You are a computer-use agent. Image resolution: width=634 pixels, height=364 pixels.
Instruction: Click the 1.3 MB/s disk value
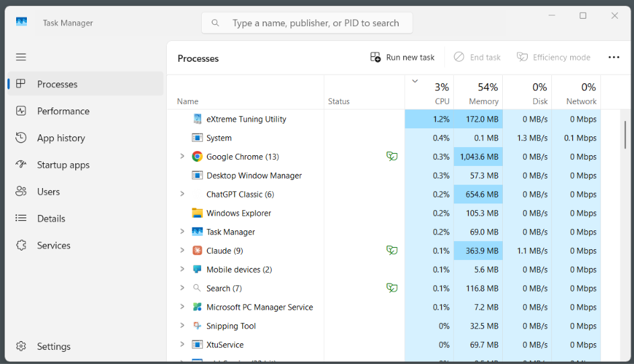click(532, 138)
